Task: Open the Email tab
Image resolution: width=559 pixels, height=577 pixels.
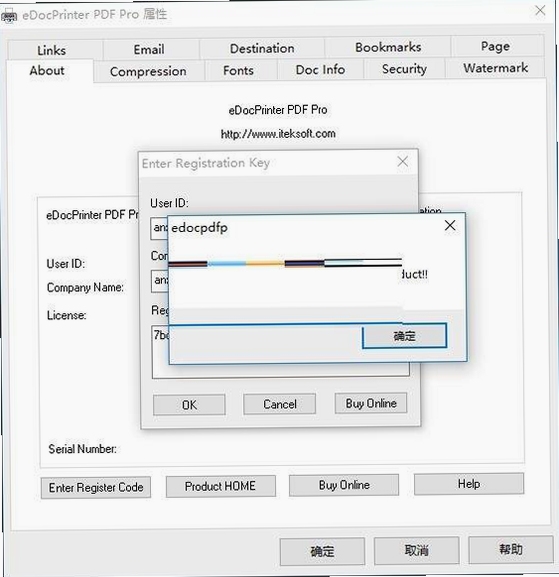Action: point(149,49)
